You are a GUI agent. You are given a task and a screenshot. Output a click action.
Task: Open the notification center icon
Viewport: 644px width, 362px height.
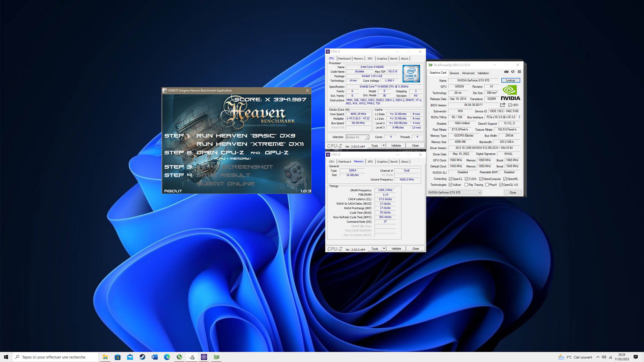coord(636,357)
